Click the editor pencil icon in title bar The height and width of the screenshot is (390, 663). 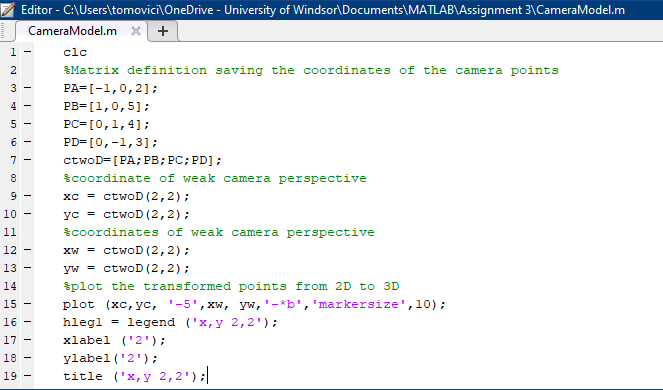click(x=8, y=9)
